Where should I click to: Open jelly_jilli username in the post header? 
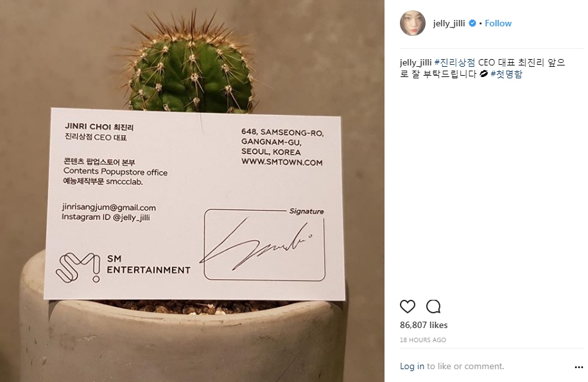tap(449, 23)
